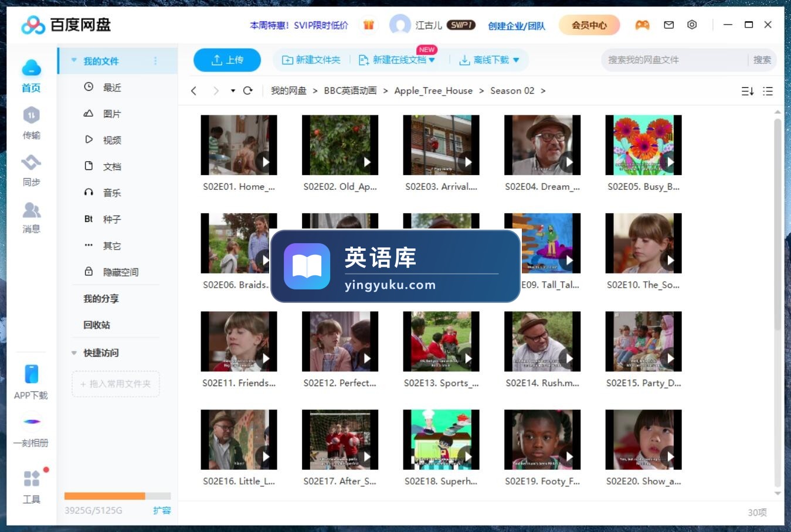The height and width of the screenshot is (532, 791).
Task: Focus the 搜索我的网盘文件 search field
Action: [674, 60]
